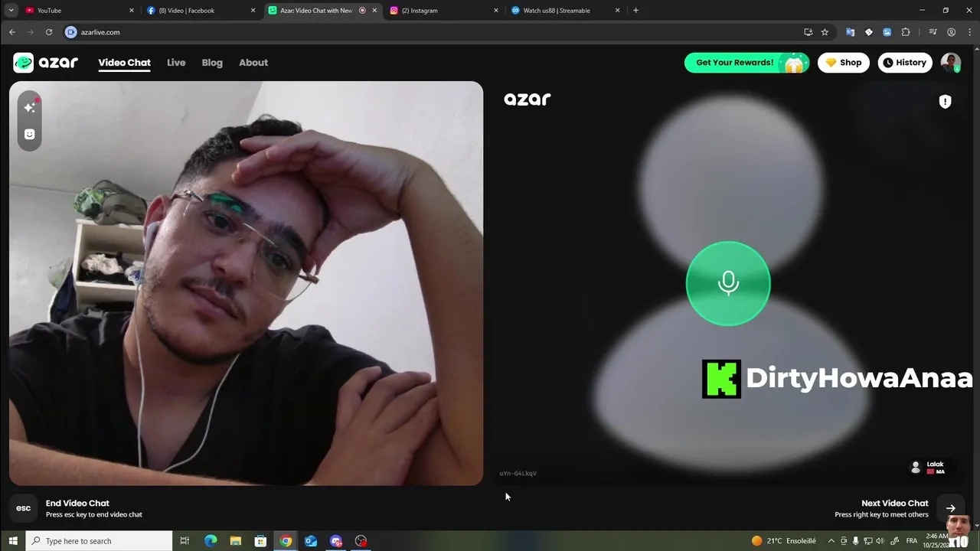The image size is (980, 551).
Task: Open History button
Action: pyautogui.click(x=905, y=63)
